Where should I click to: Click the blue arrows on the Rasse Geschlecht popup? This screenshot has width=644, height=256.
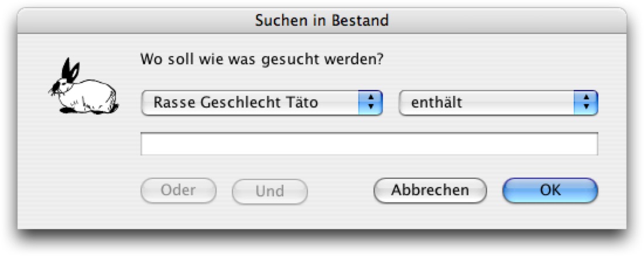click(371, 102)
